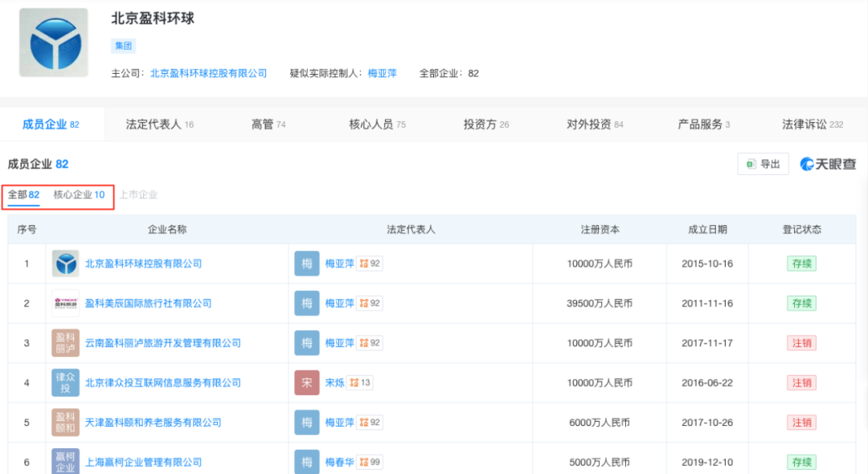Screen dimensions: 868x474
Task: Click the 集团 tag label
Action: [123, 46]
